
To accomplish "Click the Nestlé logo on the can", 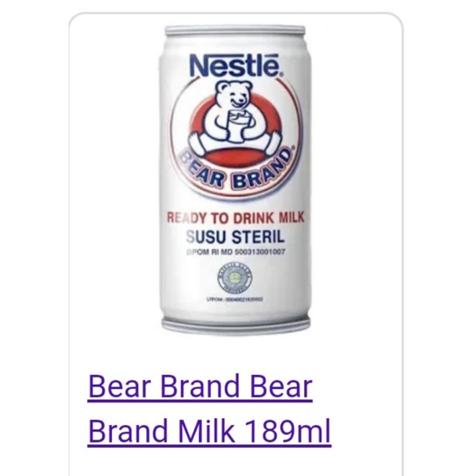I will pos(236,65).
